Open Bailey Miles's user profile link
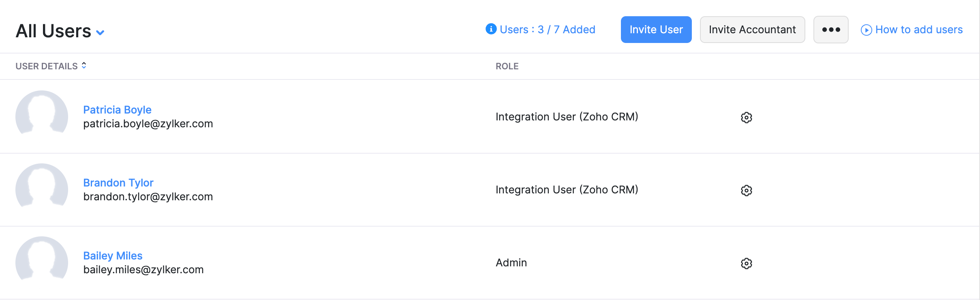Image resolution: width=980 pixels, height=300 pixels. point(113,256)
